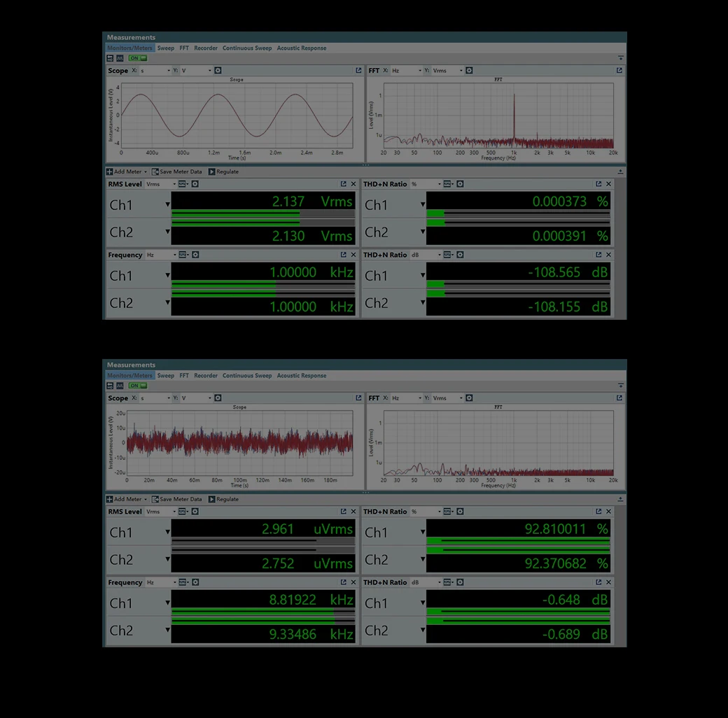Click Save Meter Data in upper window
Image resolution: width=728 pixels, height=718 pixels.
(x=176, y=171)
